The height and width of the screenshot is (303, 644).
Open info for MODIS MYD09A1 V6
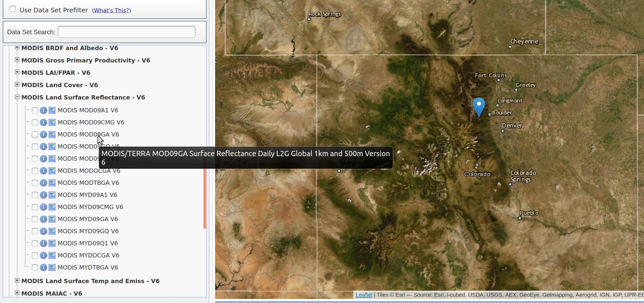coord(43,195)
